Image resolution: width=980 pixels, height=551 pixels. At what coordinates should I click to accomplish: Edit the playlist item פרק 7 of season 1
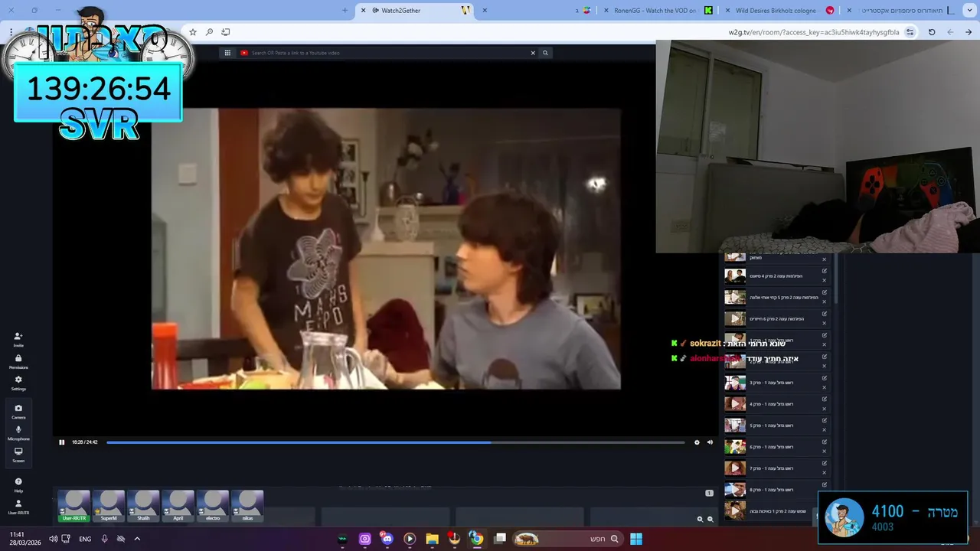[825, 464]
